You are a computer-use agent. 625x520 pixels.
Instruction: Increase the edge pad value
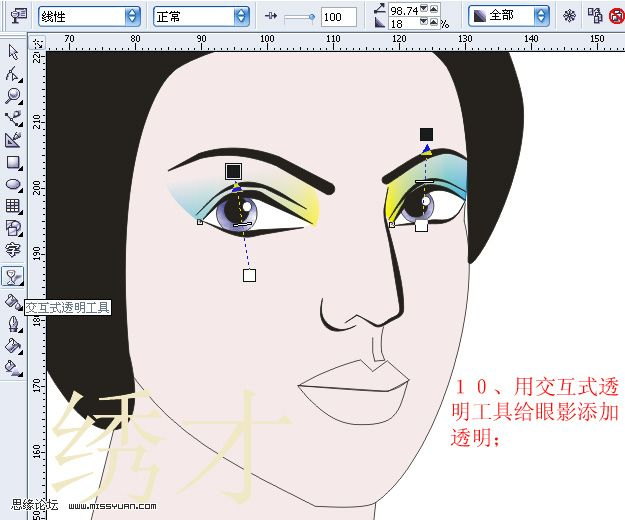[434, 22]
